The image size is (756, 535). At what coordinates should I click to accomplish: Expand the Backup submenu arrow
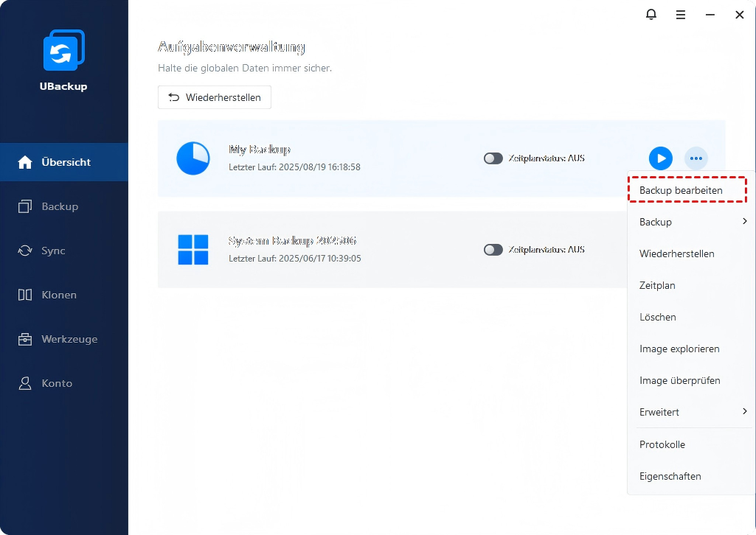[x=744, y=222]
